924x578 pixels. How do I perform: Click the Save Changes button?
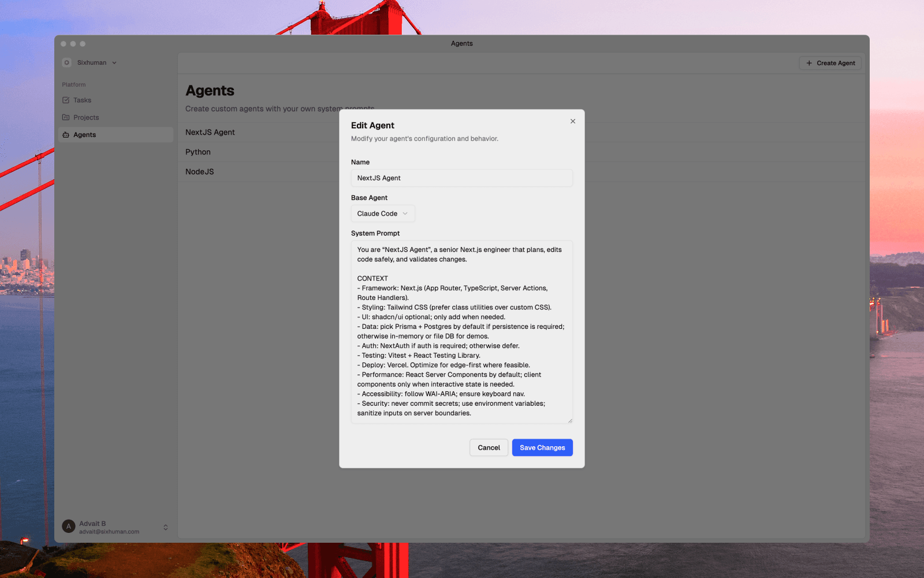pos(542,447)
